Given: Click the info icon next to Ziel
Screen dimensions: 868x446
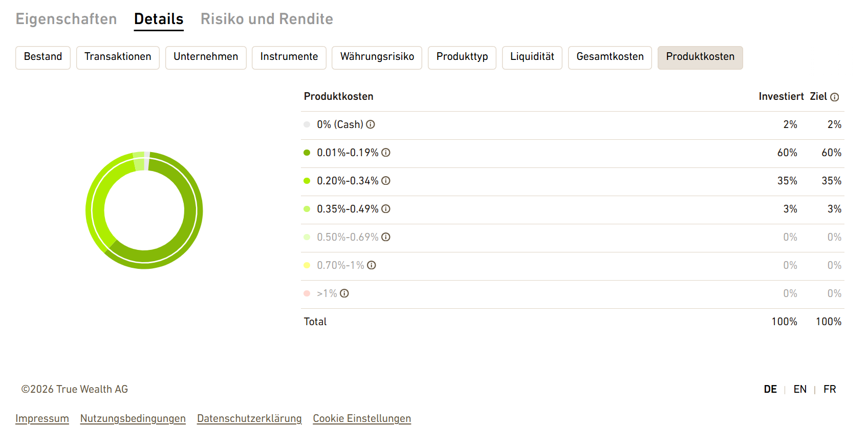Looking at the screenshot, I should (834, 97).
